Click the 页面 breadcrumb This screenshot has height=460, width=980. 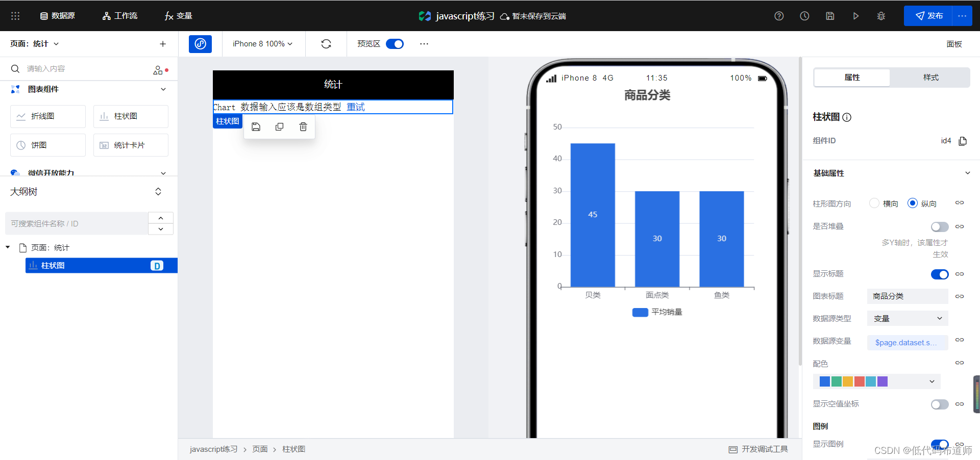(260, 449)
